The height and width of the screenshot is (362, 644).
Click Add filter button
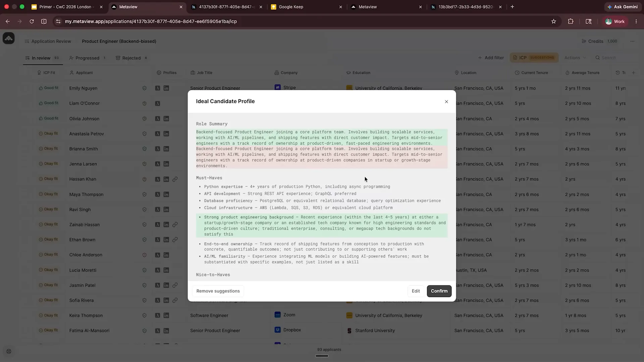click(x=491, y=58)
